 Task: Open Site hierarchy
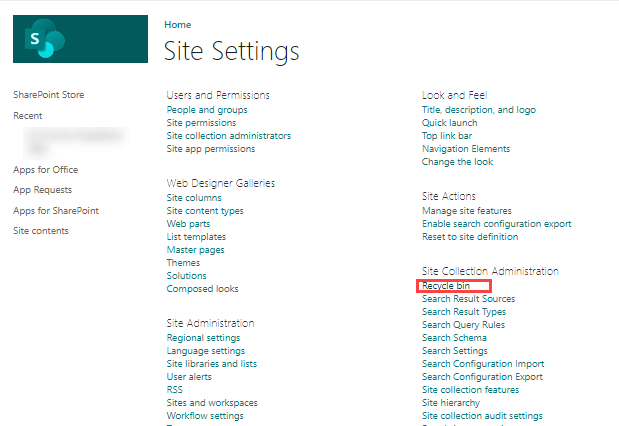[451, 403]
